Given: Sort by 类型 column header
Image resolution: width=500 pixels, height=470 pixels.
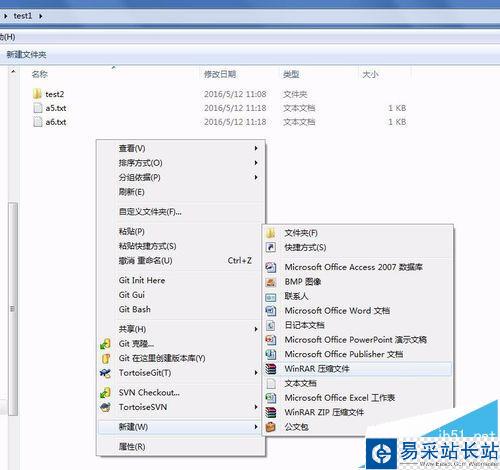Looking at the screenshot, I should [x=291, y=74].
